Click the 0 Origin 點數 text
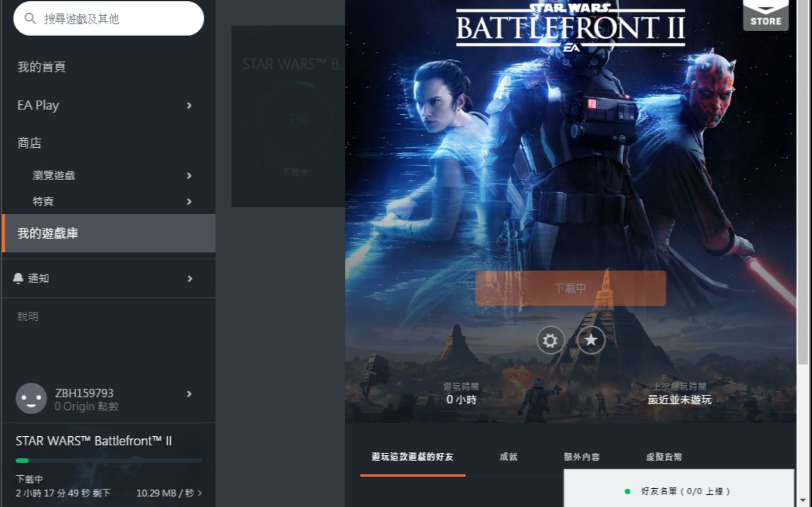Viewport: 812px width, 507px height. (87, 406)
